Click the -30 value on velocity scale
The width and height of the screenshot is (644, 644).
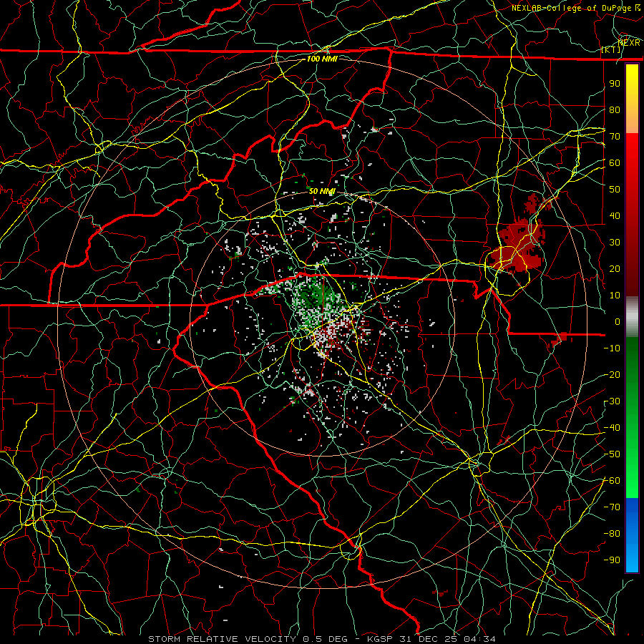tap(612, 401)
